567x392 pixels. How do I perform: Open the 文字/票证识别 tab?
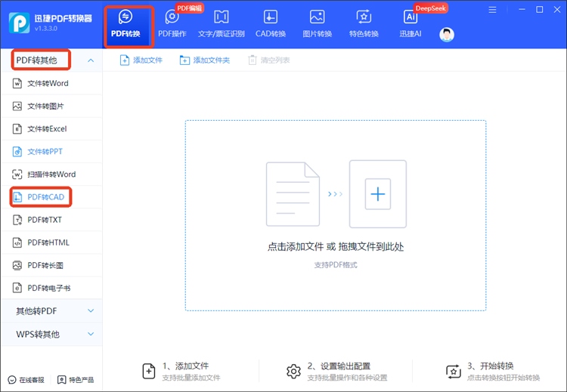tap(222, 25)
